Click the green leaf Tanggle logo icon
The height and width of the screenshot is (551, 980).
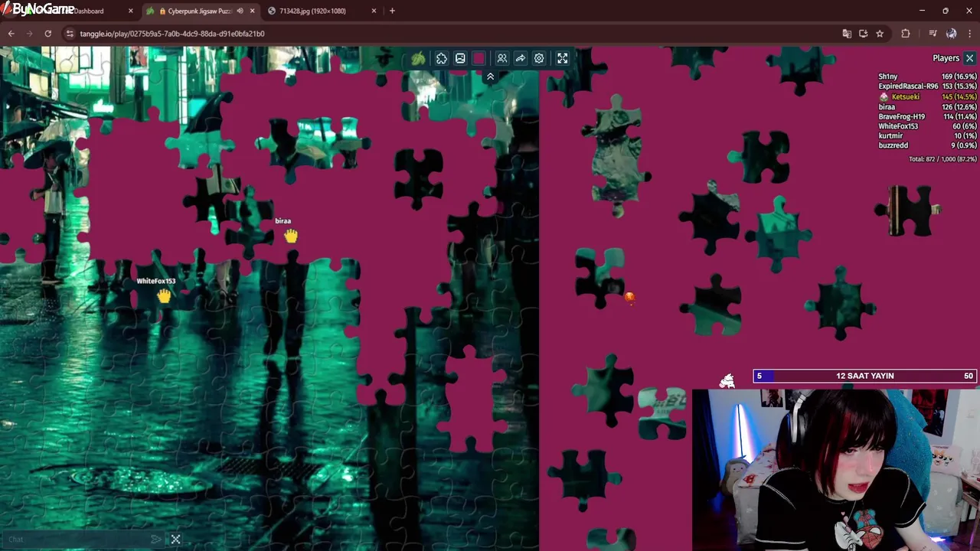[x=418, y=59]
